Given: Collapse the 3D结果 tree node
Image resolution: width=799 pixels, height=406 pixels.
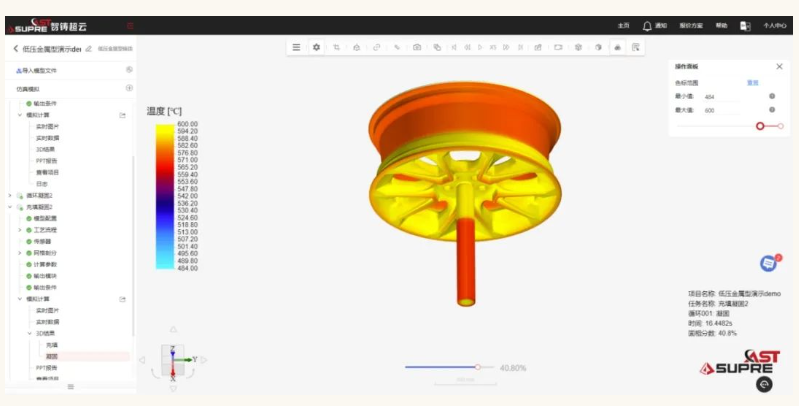Looking at the screenshot, I should point(29,333).
